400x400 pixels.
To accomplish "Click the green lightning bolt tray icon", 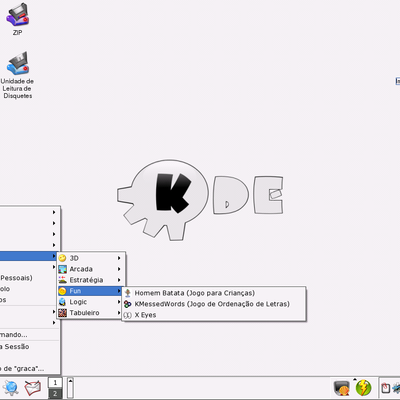I will pos(364,389).
